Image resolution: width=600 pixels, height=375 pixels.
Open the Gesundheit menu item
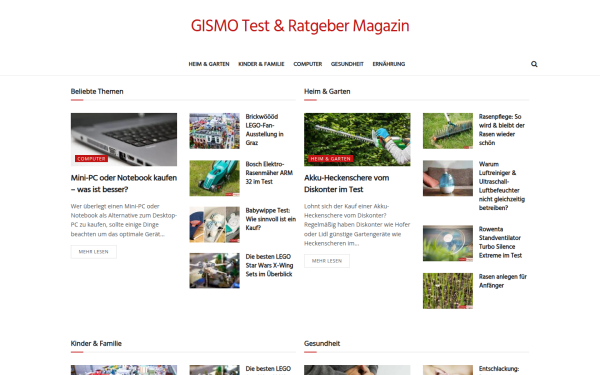[x=347, y=64]
